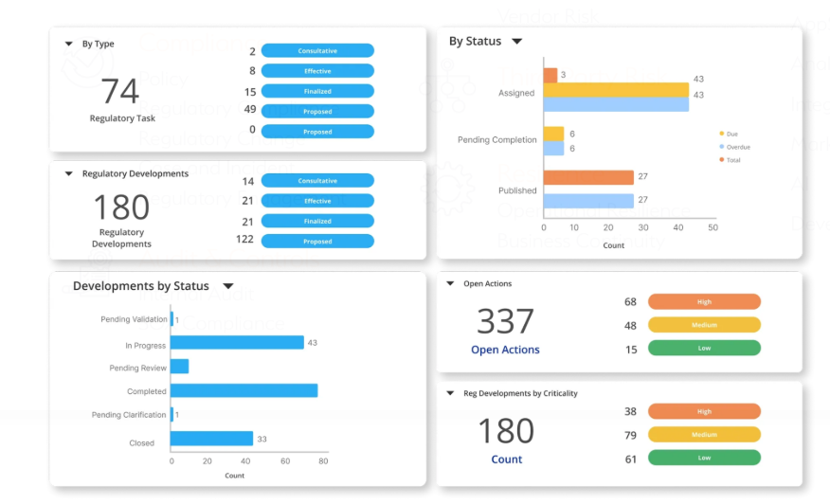Image resolution: width=830 pixels, height=504 pixels.
Task: Select the orange Published bar in By Status
Action: pyautogui.click(x=587, y=178)
